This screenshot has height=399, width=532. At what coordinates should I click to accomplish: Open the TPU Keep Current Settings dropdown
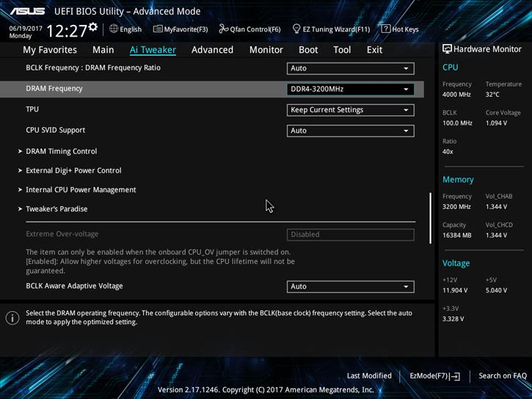coord(350,110)
